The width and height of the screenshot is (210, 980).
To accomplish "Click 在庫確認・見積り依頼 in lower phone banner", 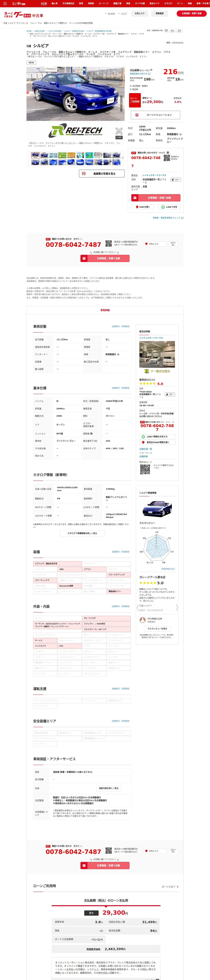I will [x=105, y=865].
